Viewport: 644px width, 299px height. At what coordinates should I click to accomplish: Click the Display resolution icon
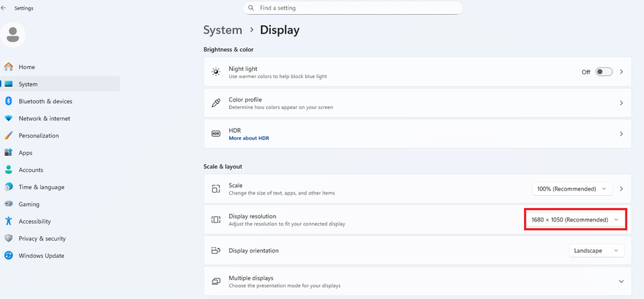coord(216,220)
